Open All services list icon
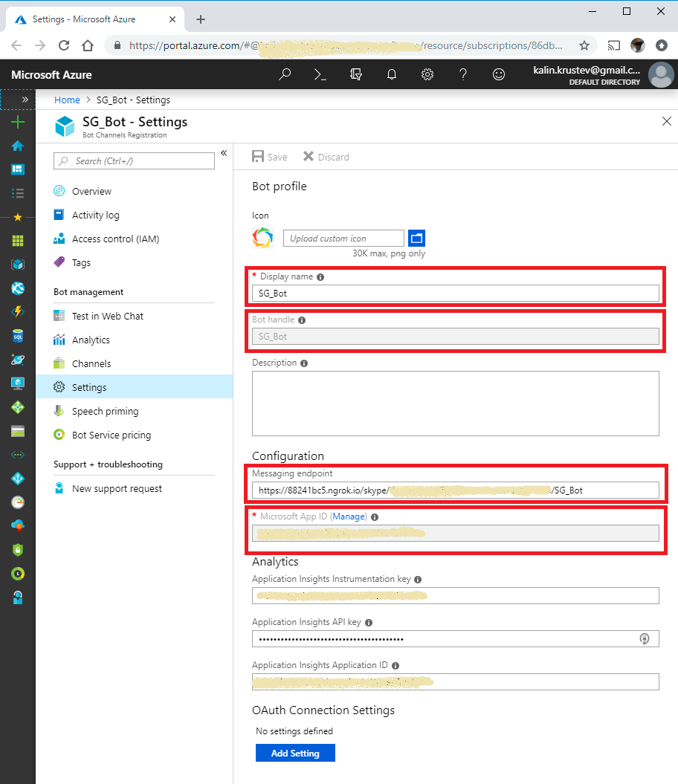The image size is (678, 784). pyautogui.click(x=18, y=193)
